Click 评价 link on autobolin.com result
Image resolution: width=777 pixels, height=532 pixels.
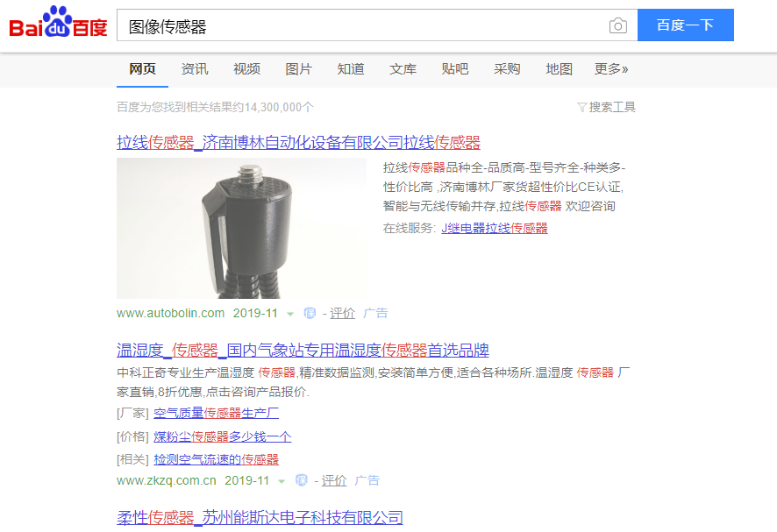[342, 314]
